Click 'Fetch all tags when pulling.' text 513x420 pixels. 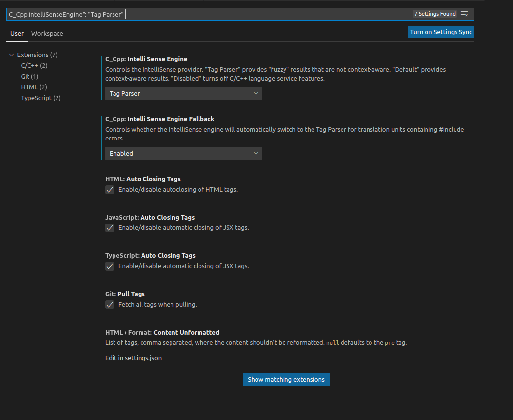(x=157, y=304)
